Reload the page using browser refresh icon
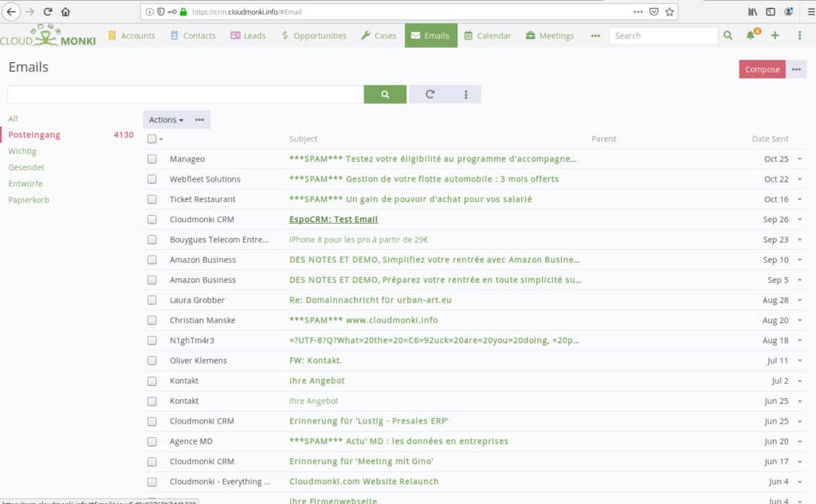Viewport: 816px width, 504px height. pos(47,11)
